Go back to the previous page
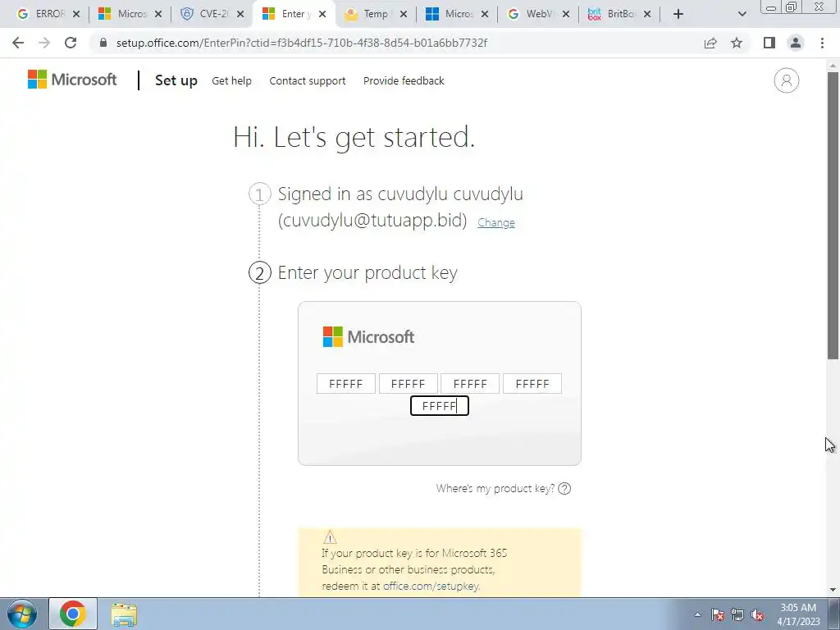The width and height of the screenshot is (840, 630). pyautogui.click(x=18, y=43)
